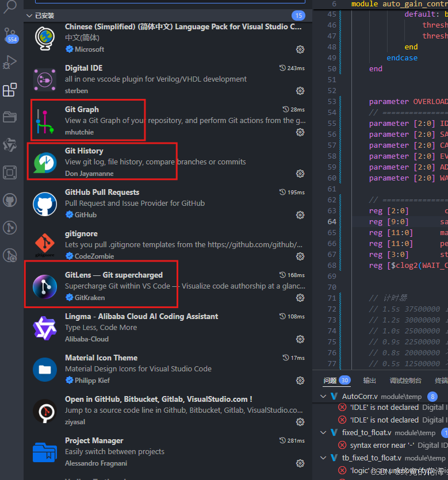Open manage gear for Digital IDE extension

(x=300, y=91)
